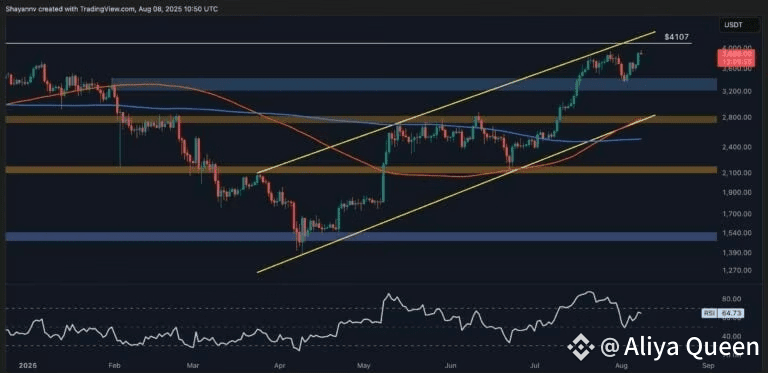
Task: Click the Mar time axis label
Action: click(193, 366)
